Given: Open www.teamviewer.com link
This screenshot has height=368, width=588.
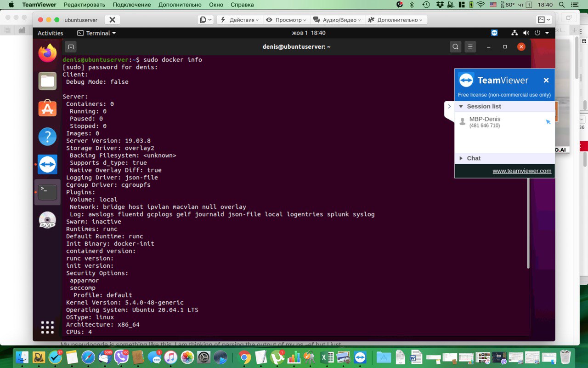Looking at the screenshot, I should (522, 171).
